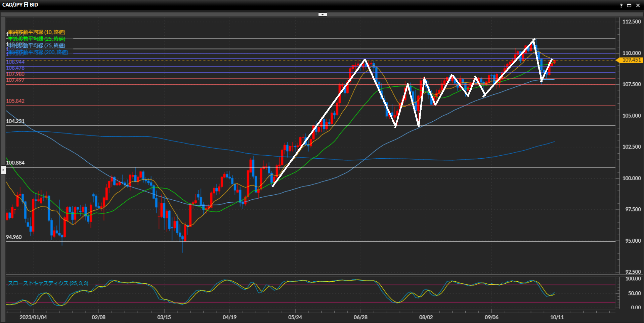Image resolution: width=644 pixels, height=323 pixels.
Task: Click the 2023/01/04 date on time axis
Action: pyautogui.click(x=33, y=317)
